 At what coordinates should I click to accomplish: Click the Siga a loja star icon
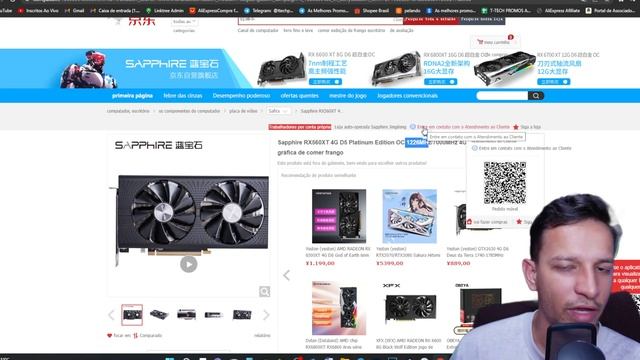point(516,127)
